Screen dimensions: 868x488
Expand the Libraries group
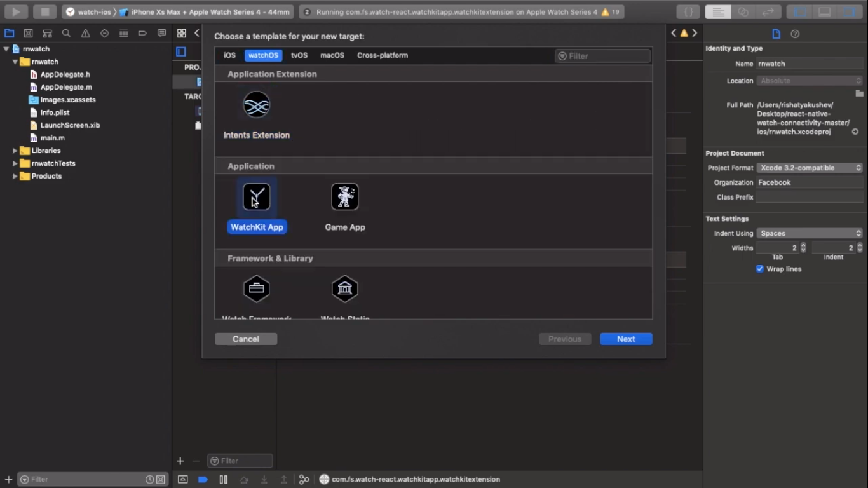pyautogui.click(x=15, y=151)
